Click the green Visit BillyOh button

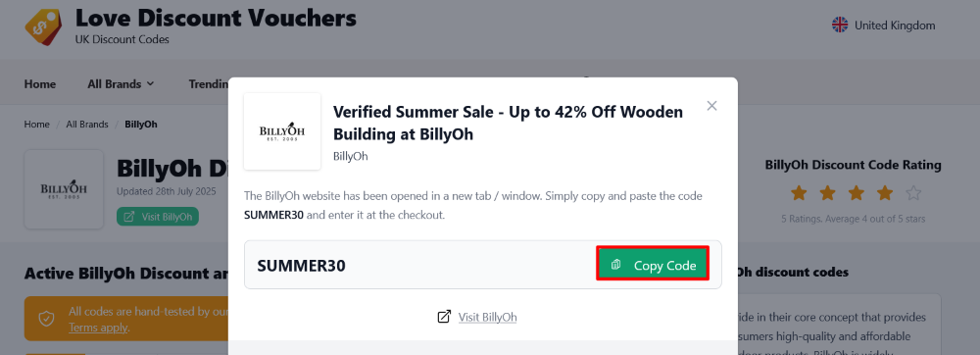(158, 217)
